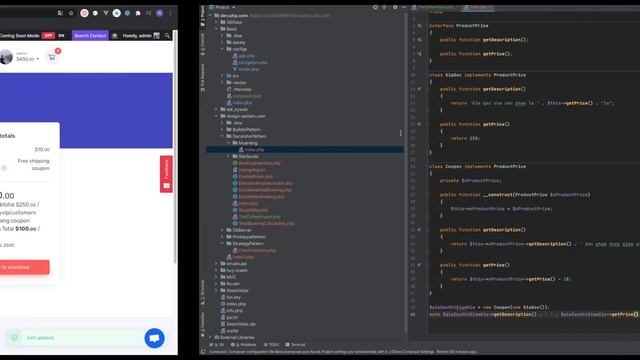Screen dimensions: 640x360
Task: Click the admin user avatar photo
Action: (x=6, y=57)
